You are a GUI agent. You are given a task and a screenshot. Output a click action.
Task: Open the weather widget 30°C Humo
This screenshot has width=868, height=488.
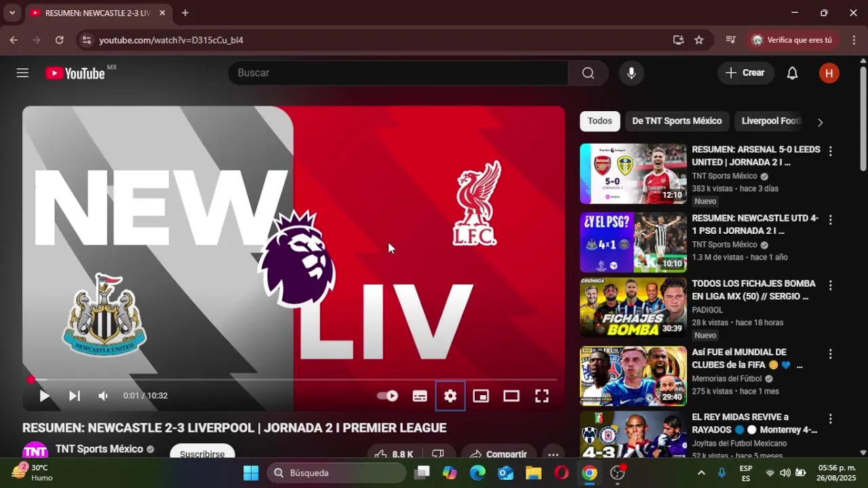32,472
